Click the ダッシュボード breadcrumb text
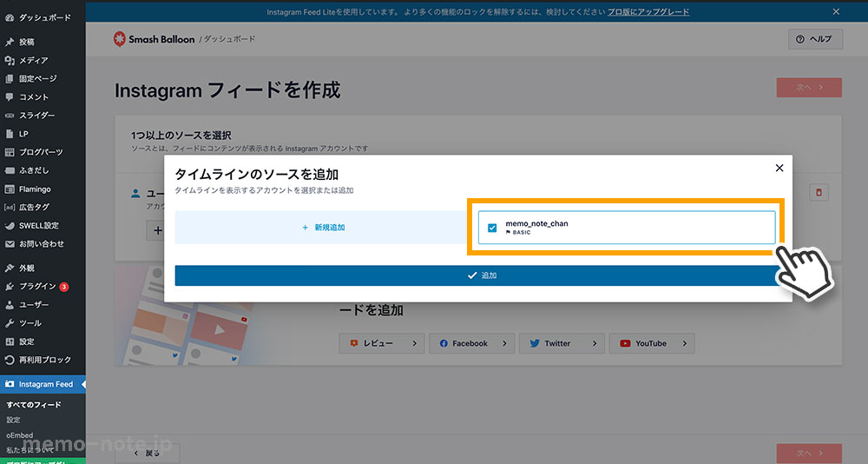 230,39
